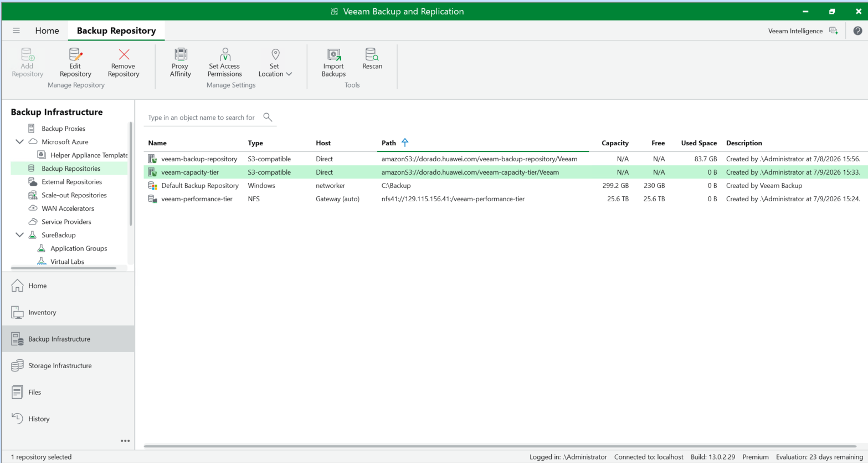Select the veeam-performance-tier row
The image size is (868, 463).
pyautogui.click(x=505, y=199)
